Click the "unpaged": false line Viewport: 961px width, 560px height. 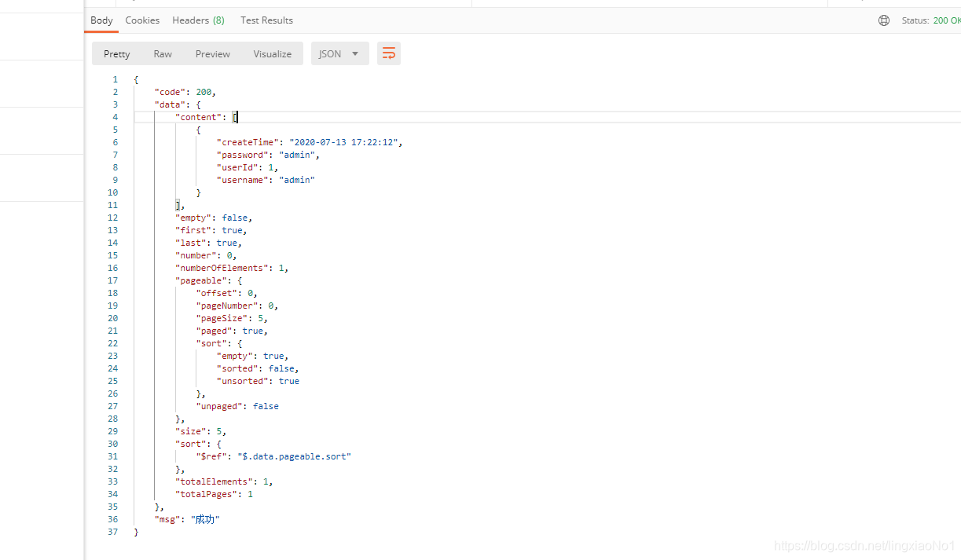(x=237, y=406)
